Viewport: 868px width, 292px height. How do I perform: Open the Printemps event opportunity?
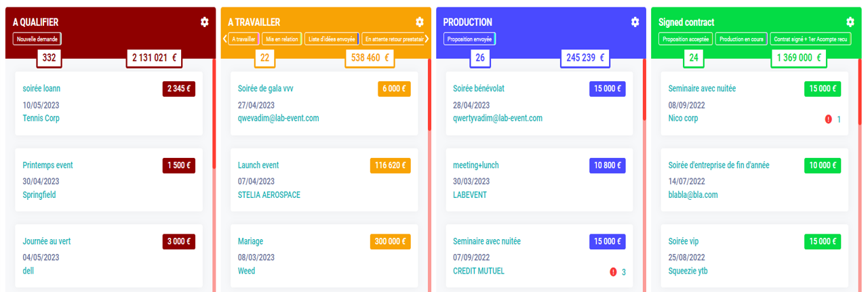(47, 165)
